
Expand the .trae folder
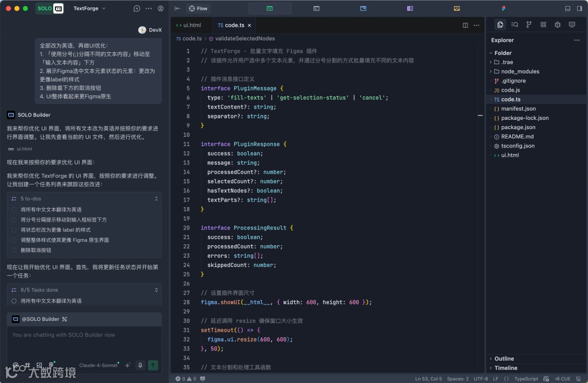click(x=507, y=62)
